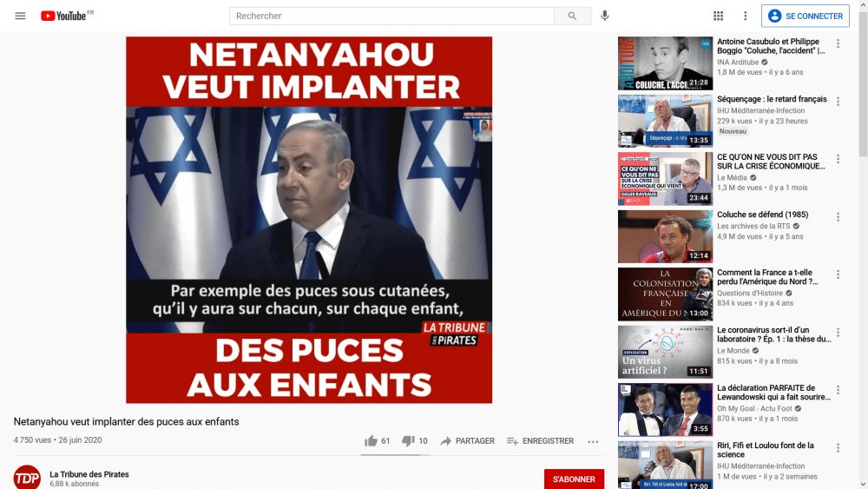Open the hamburger guide menu
868x489 pixels.
tap(20, 16)
